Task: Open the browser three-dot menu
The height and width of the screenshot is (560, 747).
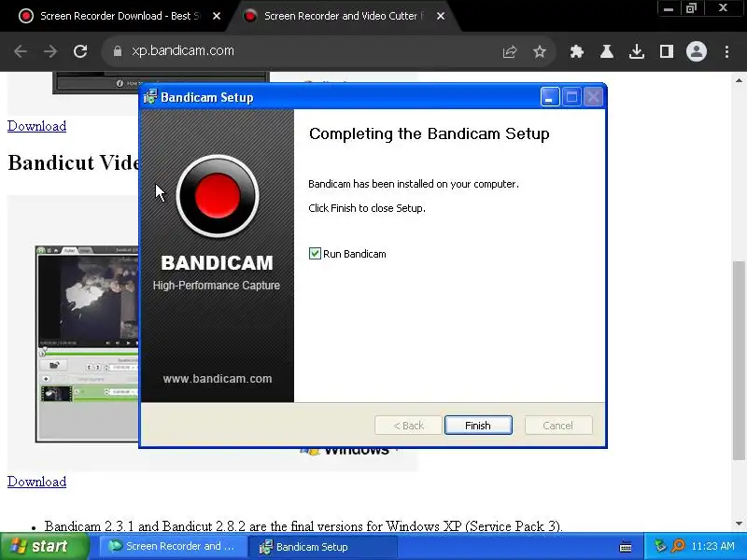Action: 726,51
